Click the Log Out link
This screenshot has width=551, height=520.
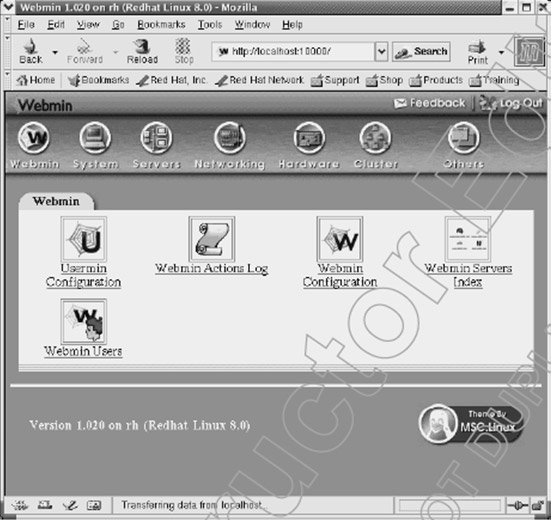512,103
